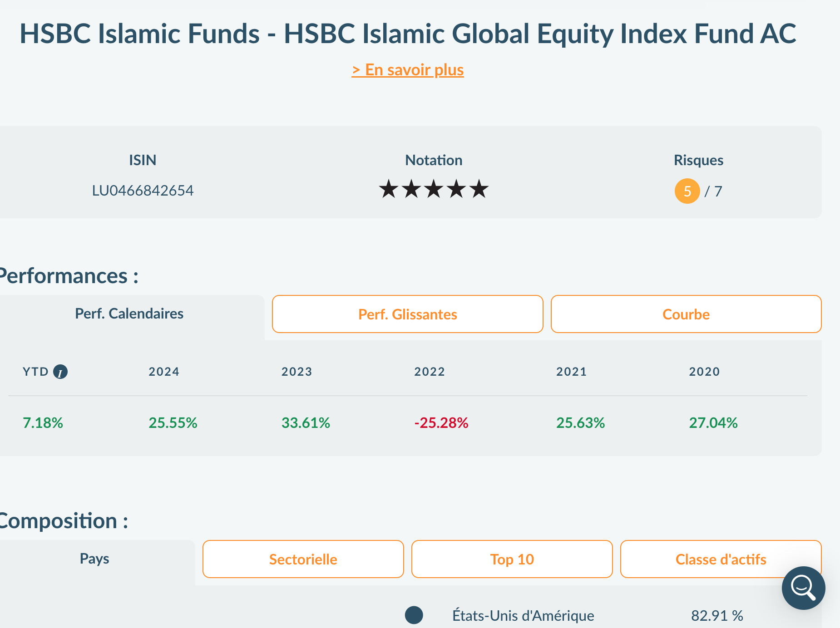Viewport: 840px width, 628px height.
Task: Click the Notation label
Action: pyautogui.click(x=434, y=160)
